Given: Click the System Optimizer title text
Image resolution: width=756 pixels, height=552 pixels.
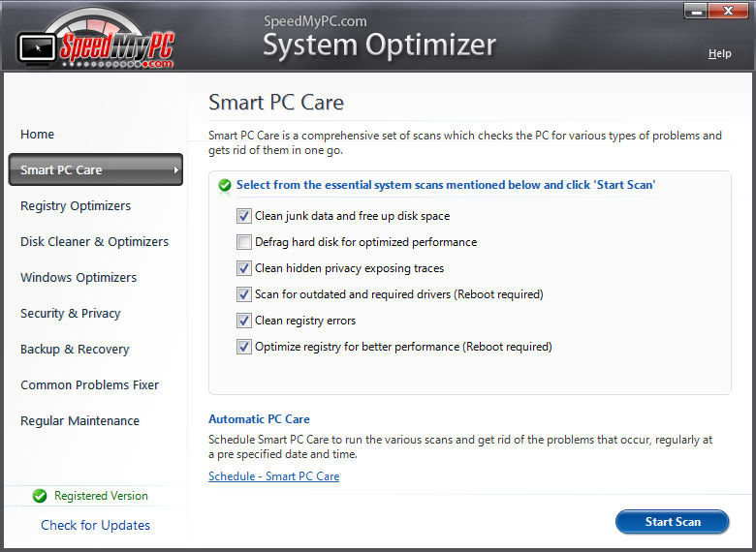Looking at the screenshot, I should pos(379,46).
